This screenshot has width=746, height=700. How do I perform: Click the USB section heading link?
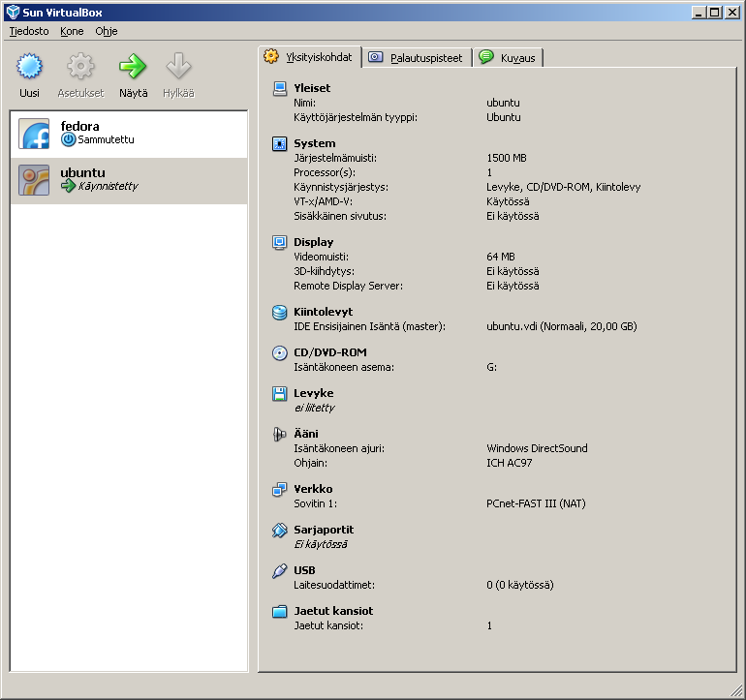tap(304, 570)
